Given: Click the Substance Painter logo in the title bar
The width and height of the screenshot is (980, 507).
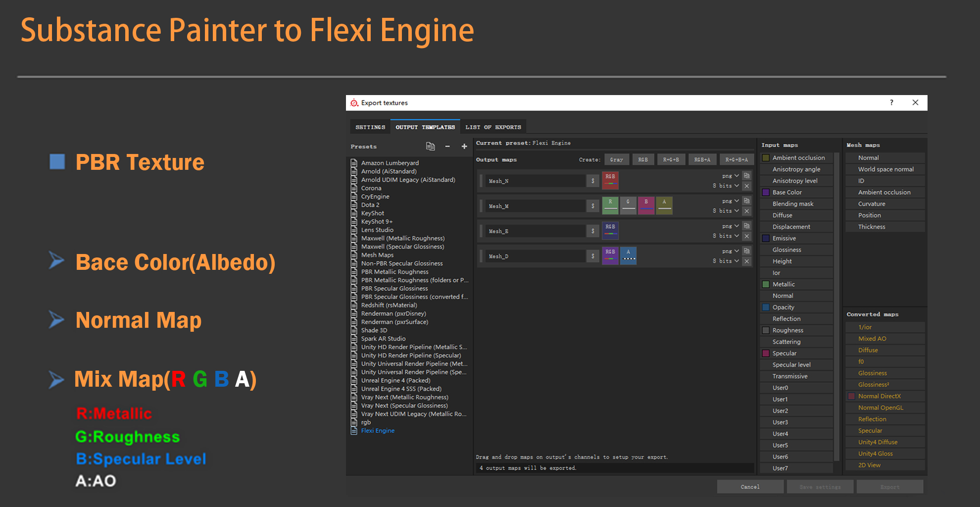Looking at the screenshot, I should coord(354,103).
